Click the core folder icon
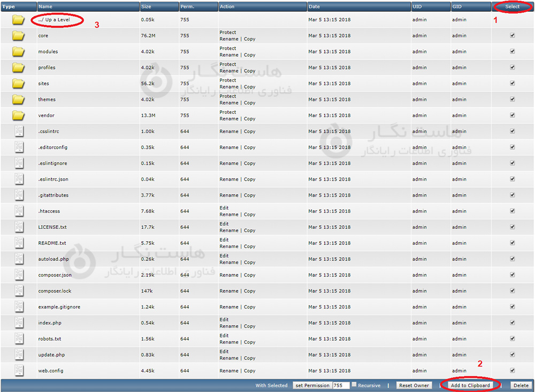This screenshot has height=392, width=535. click(x=19, y=36)
